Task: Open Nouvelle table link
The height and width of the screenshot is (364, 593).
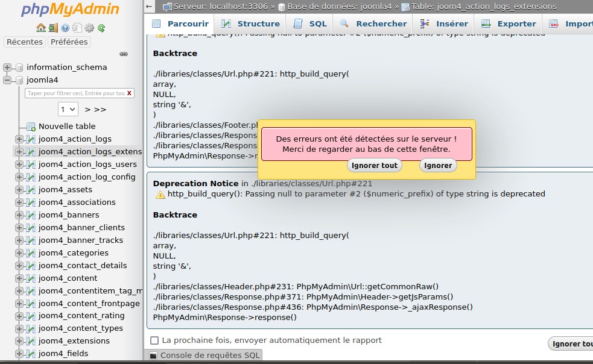Action: (x=67, y=127)
